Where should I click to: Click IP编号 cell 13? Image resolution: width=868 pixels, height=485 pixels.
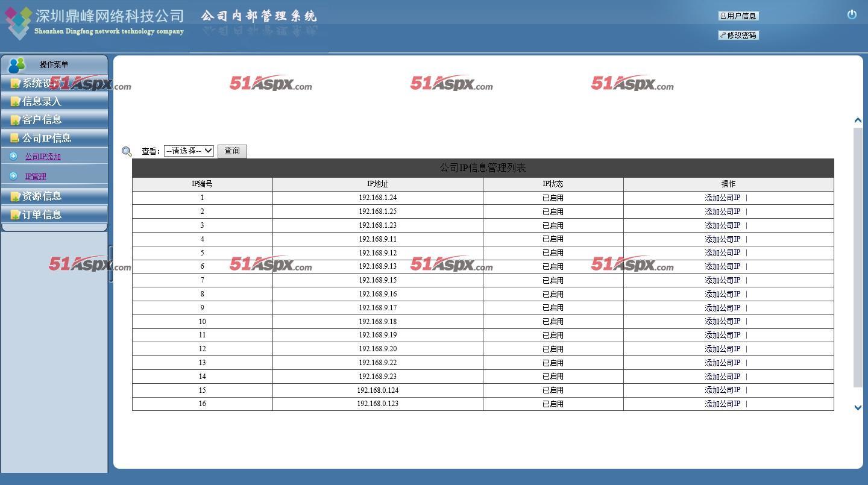pos(203,363)
